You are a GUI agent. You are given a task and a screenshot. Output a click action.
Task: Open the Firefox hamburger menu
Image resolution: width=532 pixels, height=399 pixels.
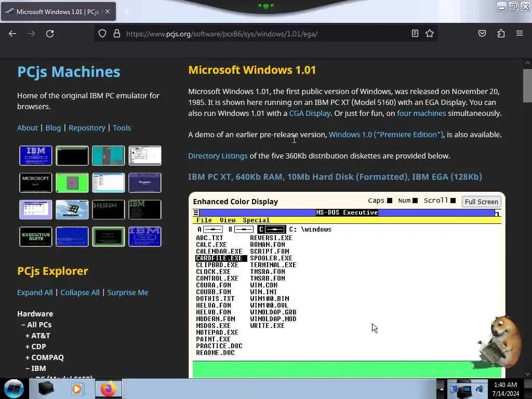point(520,33)
